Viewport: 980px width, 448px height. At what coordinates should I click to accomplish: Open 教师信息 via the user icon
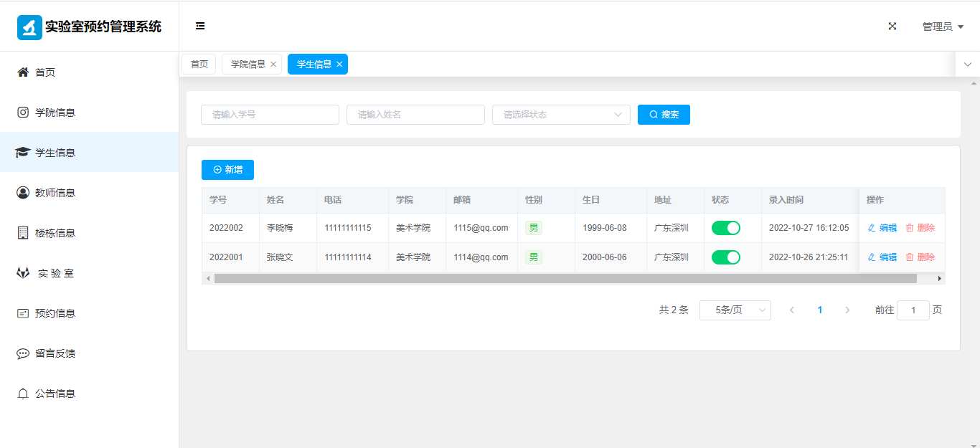click(23, 193)
